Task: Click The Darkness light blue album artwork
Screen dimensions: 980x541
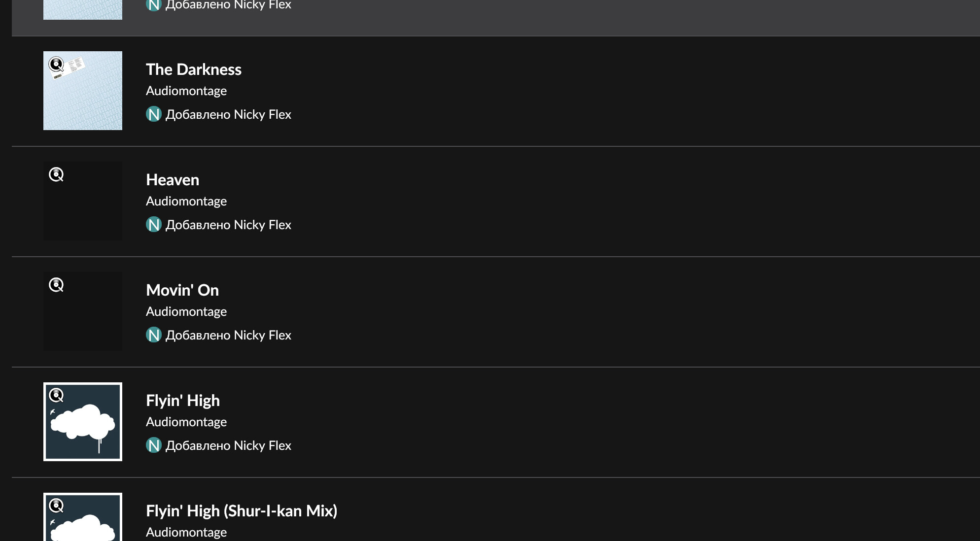Action: click(x=83, y=99)
